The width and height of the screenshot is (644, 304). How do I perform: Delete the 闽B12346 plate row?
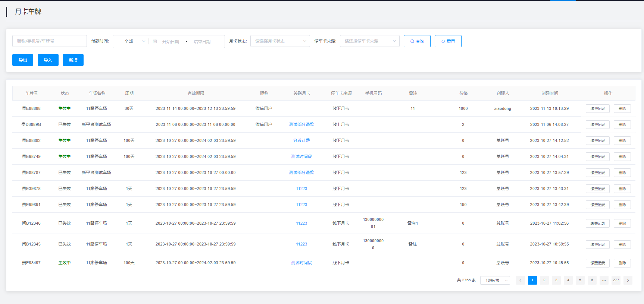[622, 224]
